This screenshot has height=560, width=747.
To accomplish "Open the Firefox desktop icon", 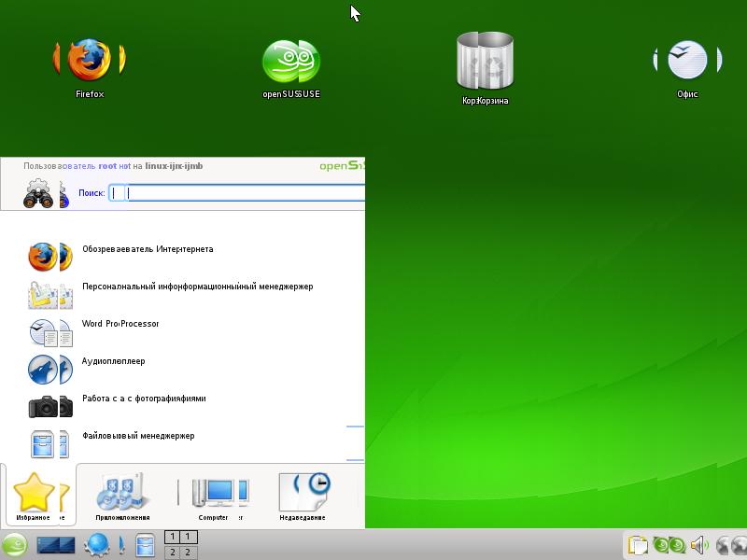I will (x=89, y=68).
